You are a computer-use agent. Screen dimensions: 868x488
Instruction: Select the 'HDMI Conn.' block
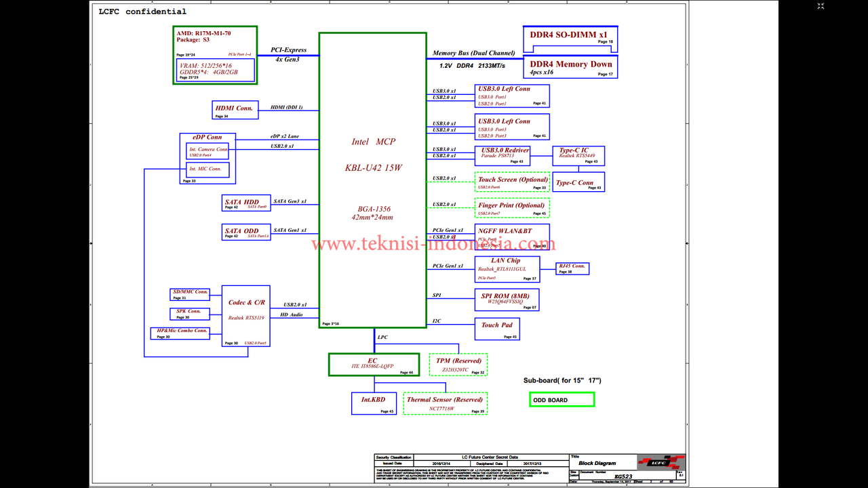pos(235,109)
